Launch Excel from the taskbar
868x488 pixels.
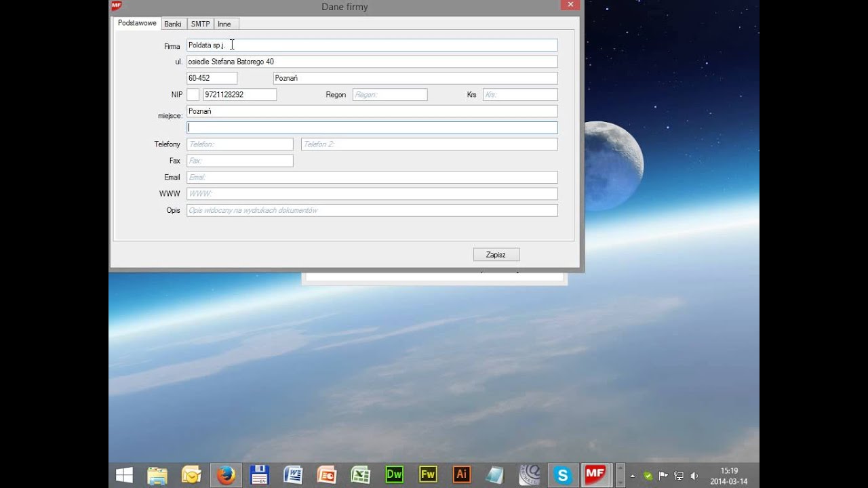tap(361, 475)
